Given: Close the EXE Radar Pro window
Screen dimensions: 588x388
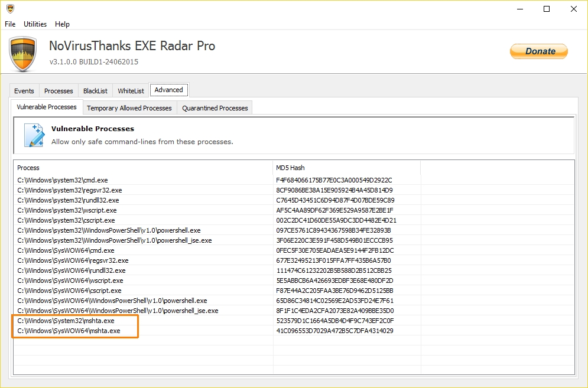Looking at the screenshot, I should [574, 9].
